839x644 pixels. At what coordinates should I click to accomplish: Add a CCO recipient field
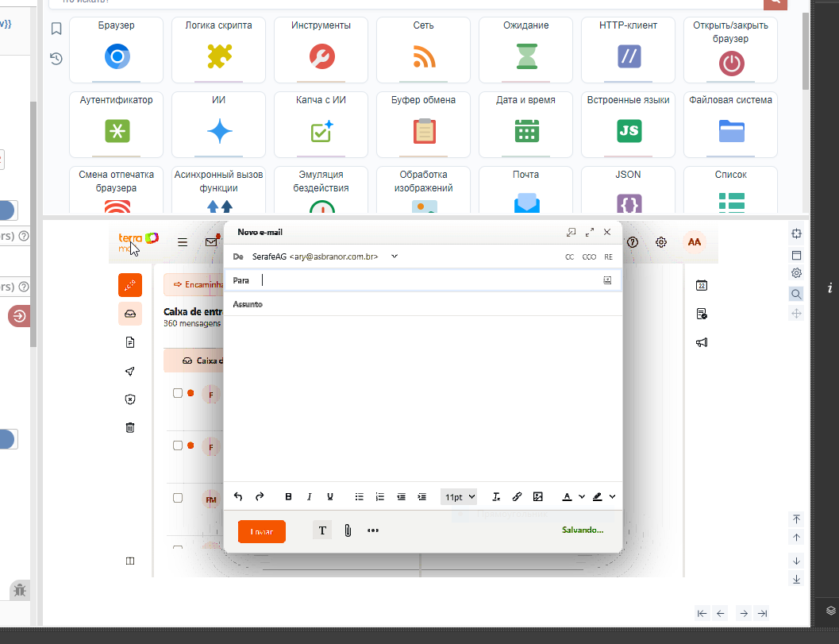pyautogui.click(x=589, y=257)
